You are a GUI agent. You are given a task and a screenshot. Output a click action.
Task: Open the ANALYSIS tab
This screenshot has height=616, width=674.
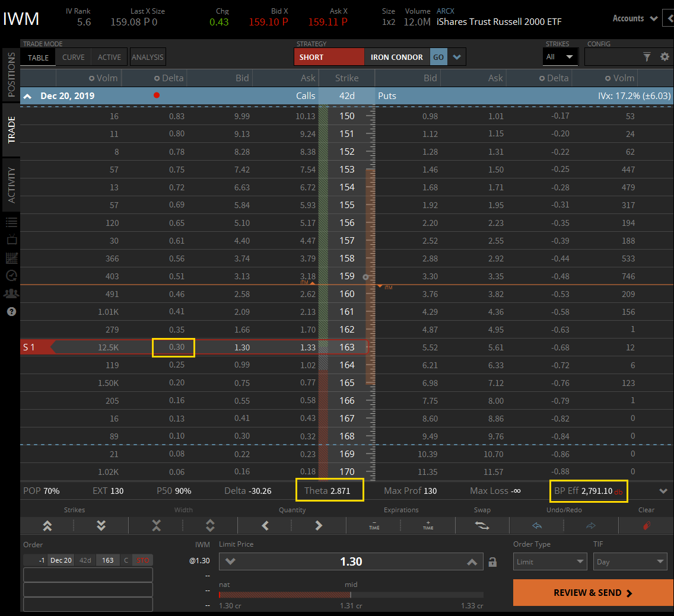point(148,58)
